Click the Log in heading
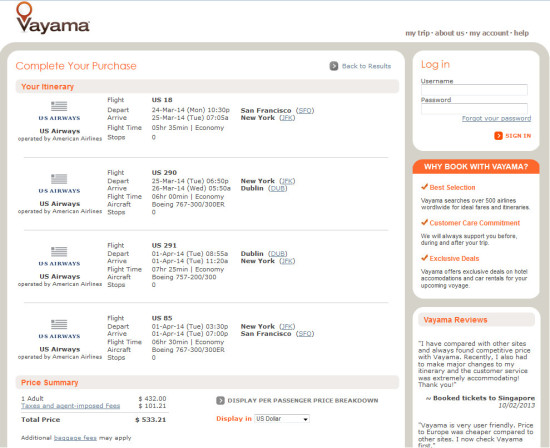Viewport: 550px width, 448px height. pos(435,65)
